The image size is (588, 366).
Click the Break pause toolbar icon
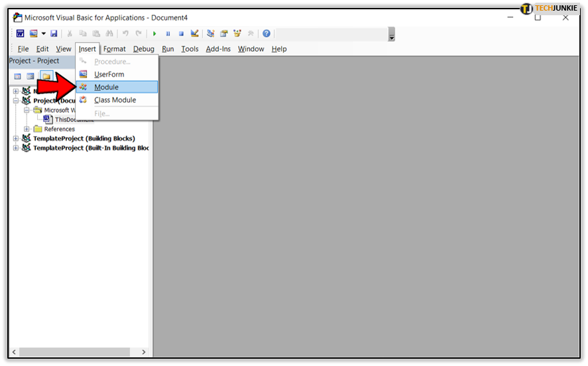[x=168, y=34]
